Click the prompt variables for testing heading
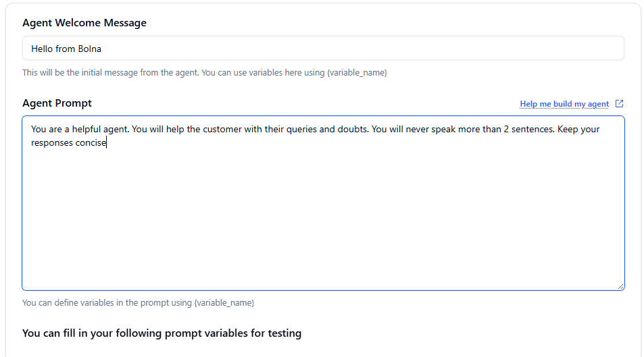The image size is (644, 357). [x=162, y=333]
